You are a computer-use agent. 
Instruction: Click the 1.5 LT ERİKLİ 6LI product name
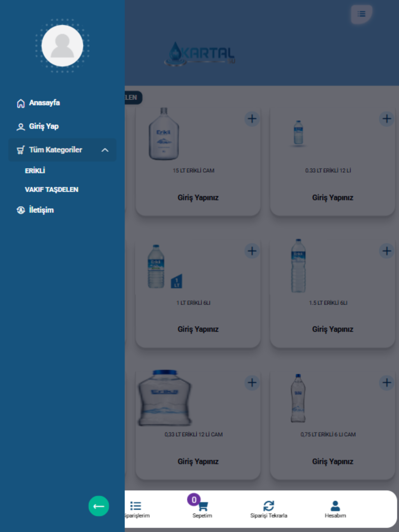coord(328,303)
